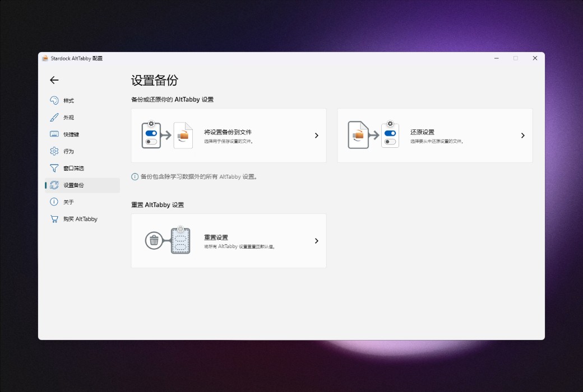
Task: Expand the 还原设置 chevron
Action: 523,136
